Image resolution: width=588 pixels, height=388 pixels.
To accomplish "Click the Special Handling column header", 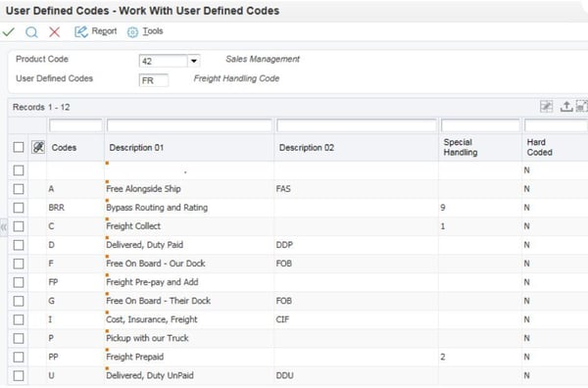I will coord(461,147).
